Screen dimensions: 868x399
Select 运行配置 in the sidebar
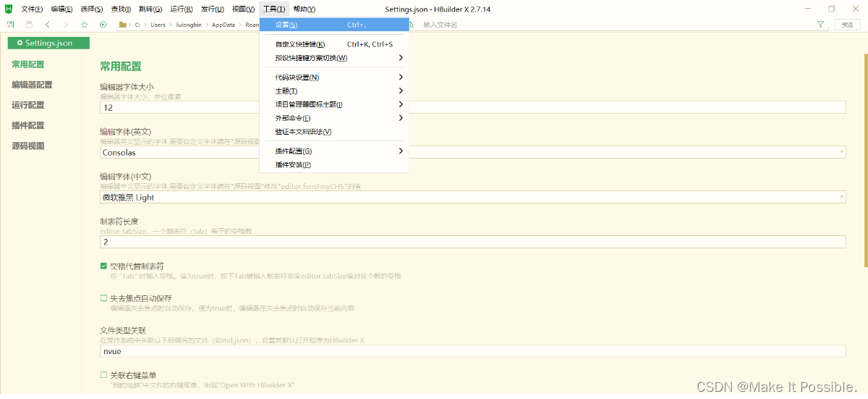coord(28,105)
